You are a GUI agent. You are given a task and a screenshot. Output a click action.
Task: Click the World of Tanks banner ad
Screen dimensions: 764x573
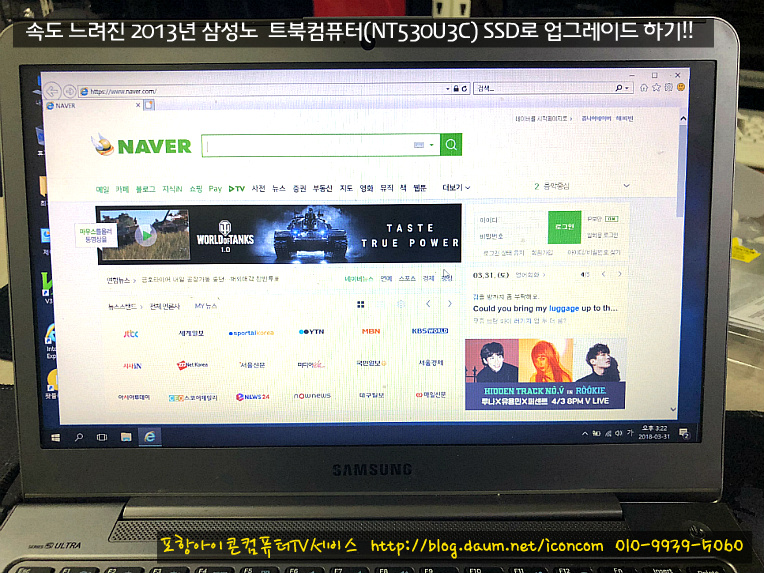[325, 234]
